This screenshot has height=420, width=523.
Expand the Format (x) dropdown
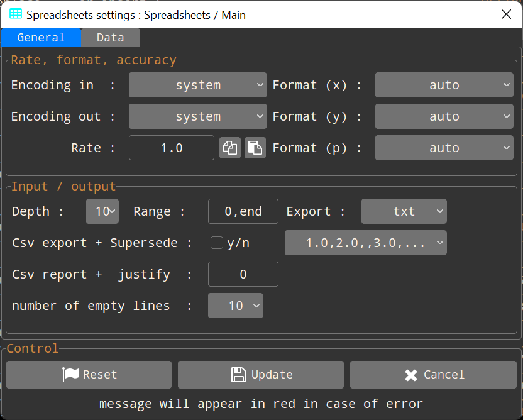pos(444,85)
